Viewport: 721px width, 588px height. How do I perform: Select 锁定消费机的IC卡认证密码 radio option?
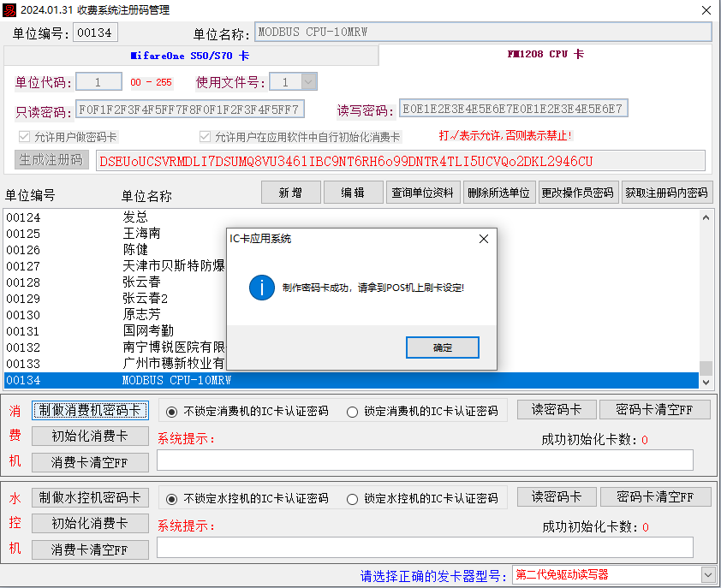pos(352,411)
